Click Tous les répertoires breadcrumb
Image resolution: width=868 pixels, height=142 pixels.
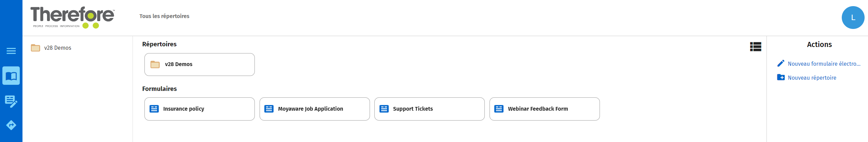(x=164, y=16)
